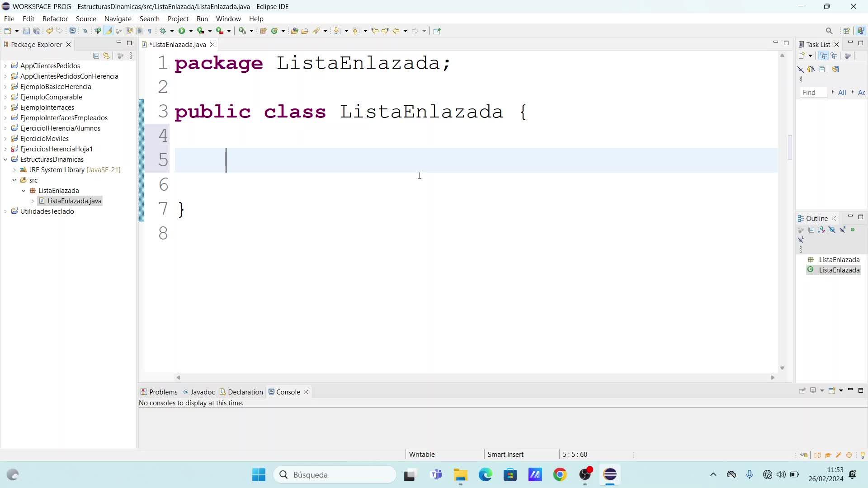The height and width of the screenshot is (488, 868).
Task: Click the Open Type icon in toolbar
Action: 294,31
